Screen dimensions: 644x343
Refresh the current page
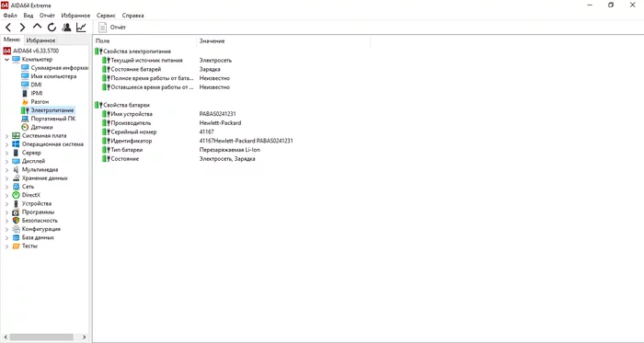tap(52, 28)
